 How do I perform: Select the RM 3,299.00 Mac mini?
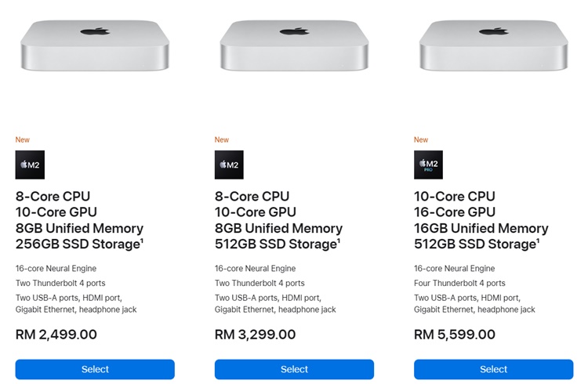(294, 369)
